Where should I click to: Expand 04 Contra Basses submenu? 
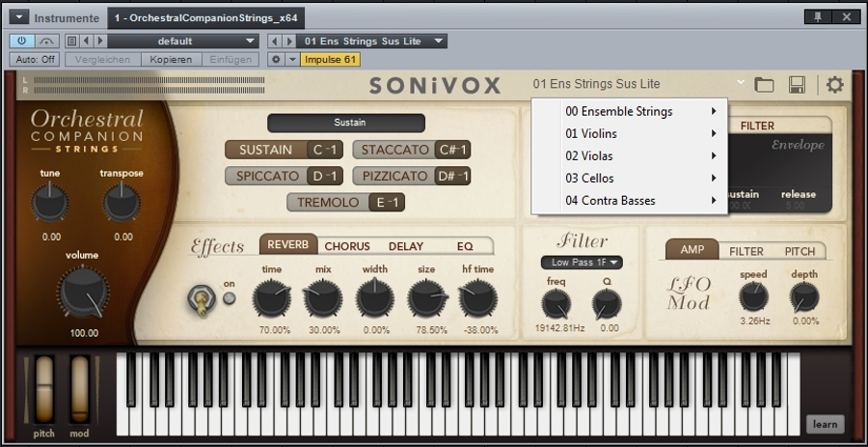coord(630,201)
